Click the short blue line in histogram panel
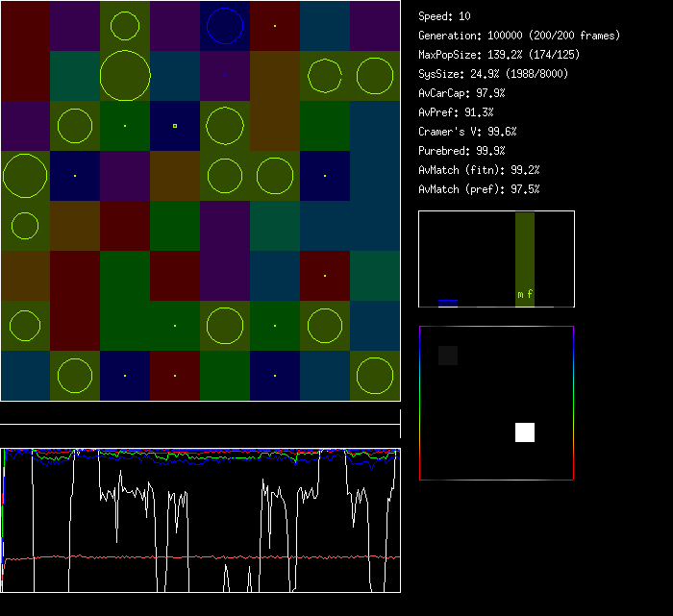 click(x=447, y=302)
